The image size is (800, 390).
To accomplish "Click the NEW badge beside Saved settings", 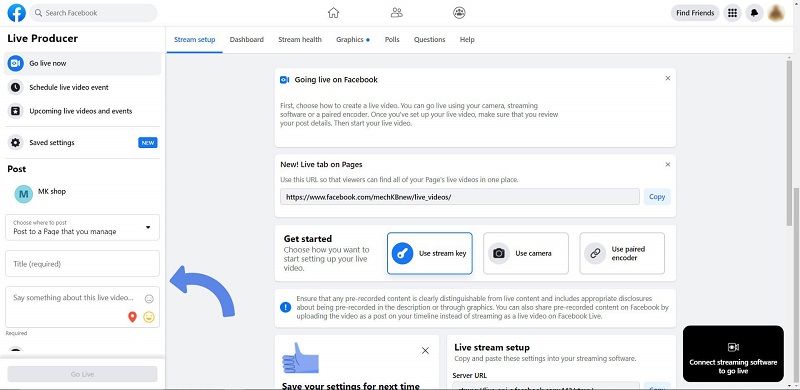I will [148, 143].
